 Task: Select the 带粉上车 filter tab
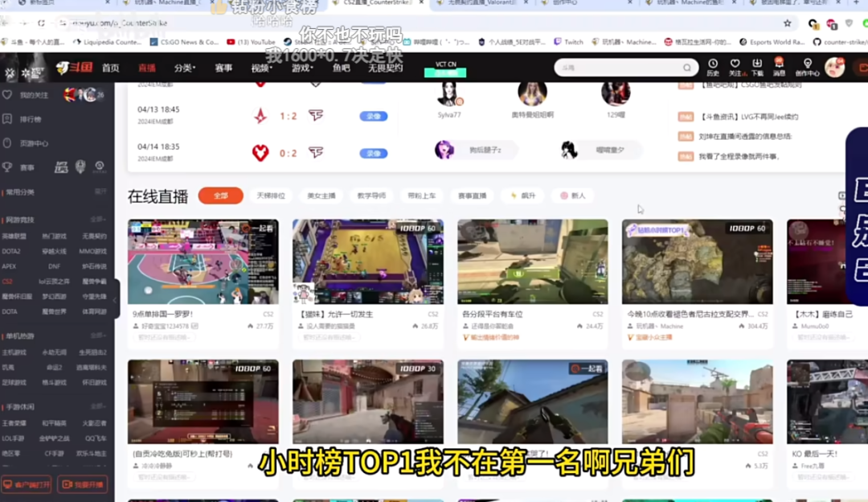422,195
